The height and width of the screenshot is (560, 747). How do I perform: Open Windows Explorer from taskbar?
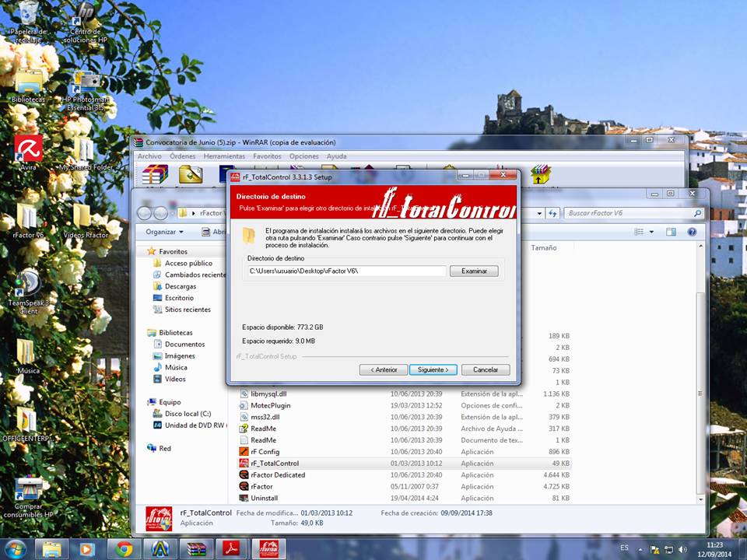pos(51,549)
